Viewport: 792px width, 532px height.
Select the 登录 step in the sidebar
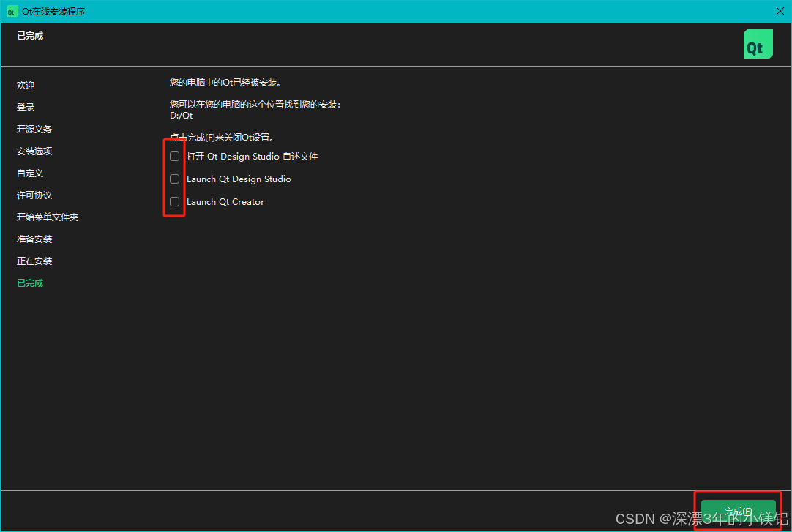click(26, 108)
